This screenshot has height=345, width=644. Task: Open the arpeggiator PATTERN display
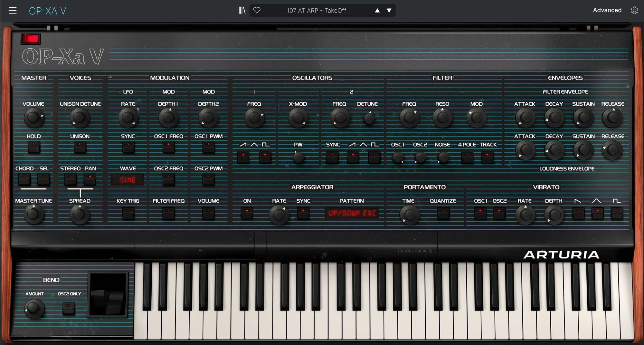[352, 213]
